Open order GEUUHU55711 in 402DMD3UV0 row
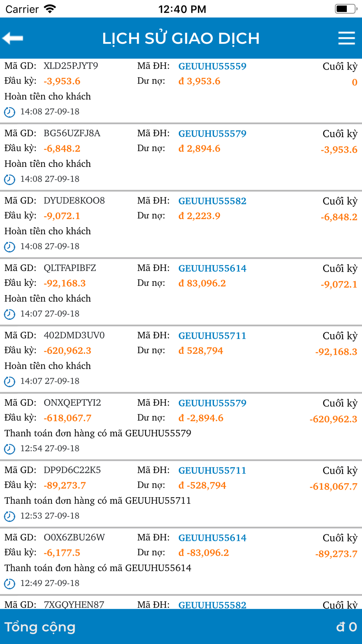 click(x=212, y=336)
